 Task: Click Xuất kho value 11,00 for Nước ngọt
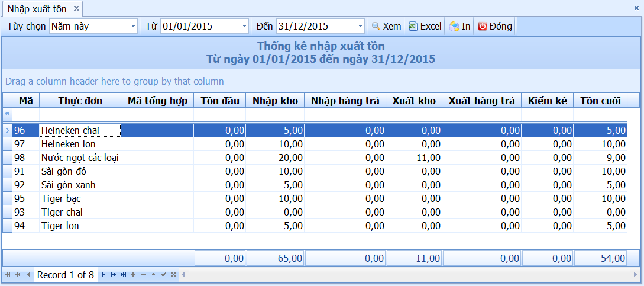[x=414, y=158]
